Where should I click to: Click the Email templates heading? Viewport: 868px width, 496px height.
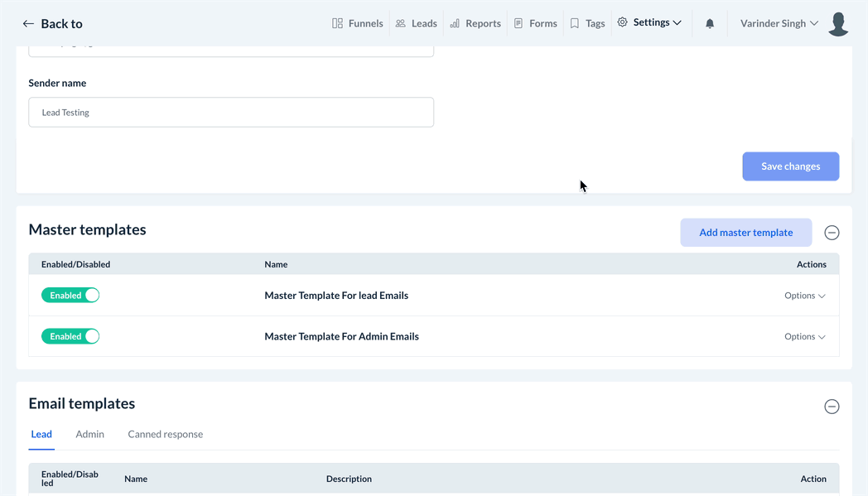[x=82, y=403]
